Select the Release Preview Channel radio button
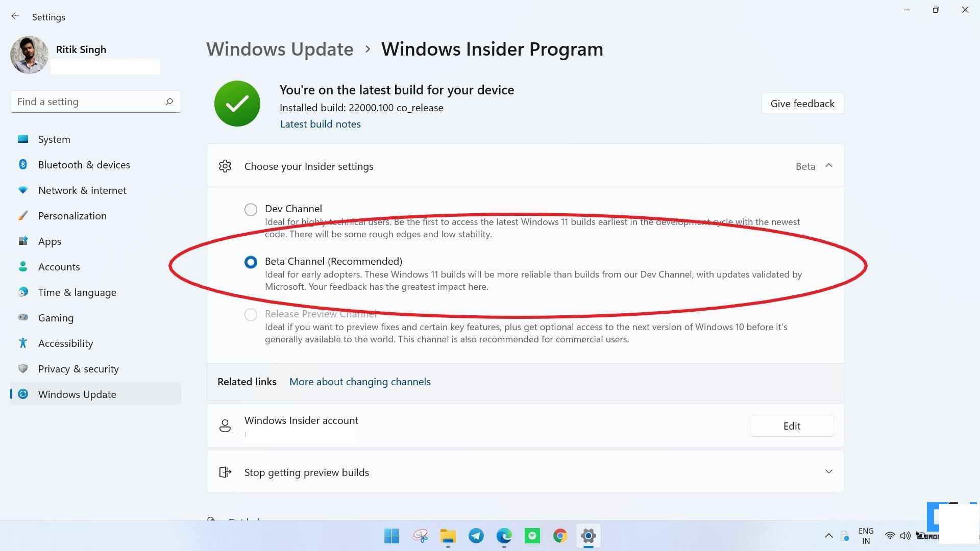 (x=252, y=314)
